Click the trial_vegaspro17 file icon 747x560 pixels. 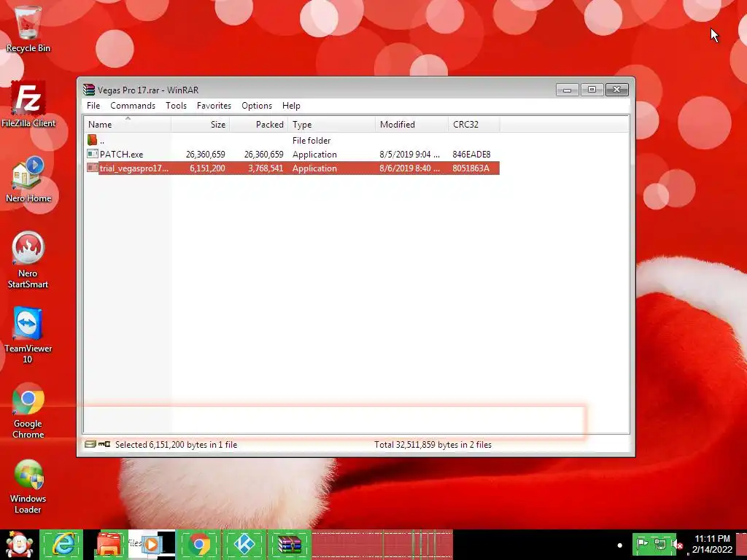point(93,168)
